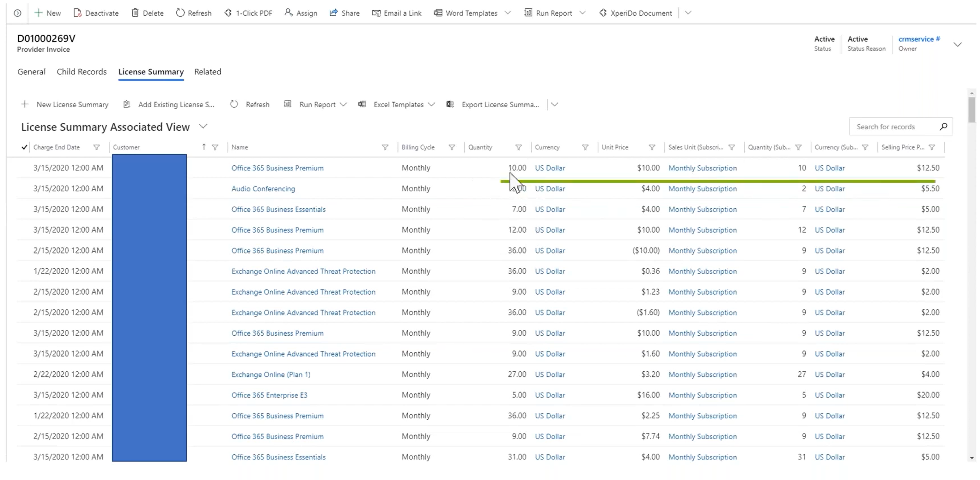Screen dimensions: 980x480
Task: Click the Deactivate icon in command bar
Action: (78, 13)
